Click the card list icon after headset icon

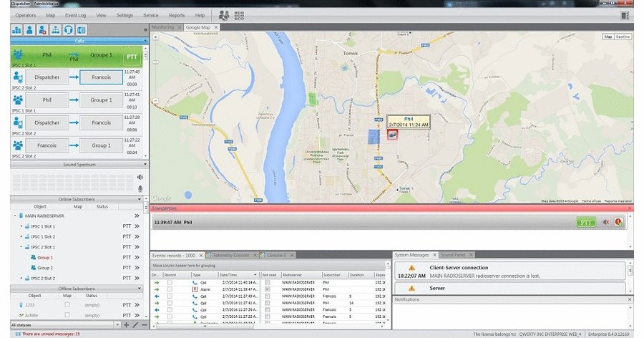click(82, 30)
